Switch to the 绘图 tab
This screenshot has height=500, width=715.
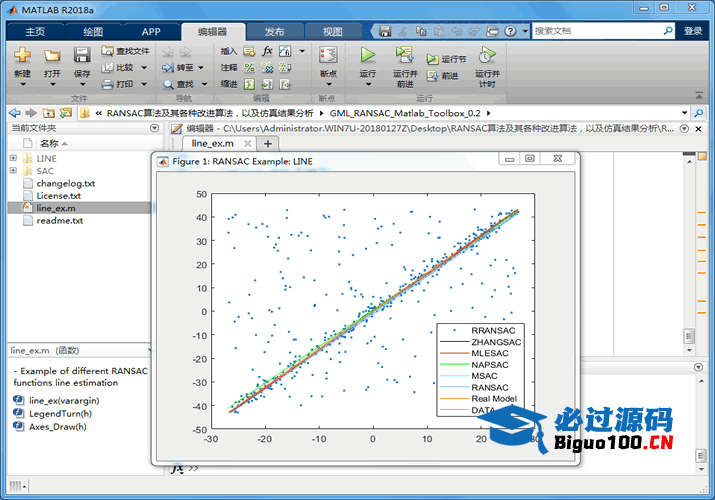[93, 31]
